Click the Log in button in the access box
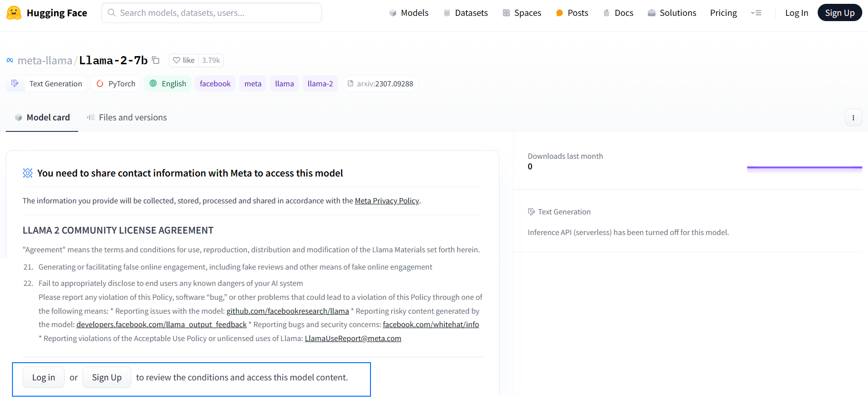 pyautogui.click(x=44, y=377)
